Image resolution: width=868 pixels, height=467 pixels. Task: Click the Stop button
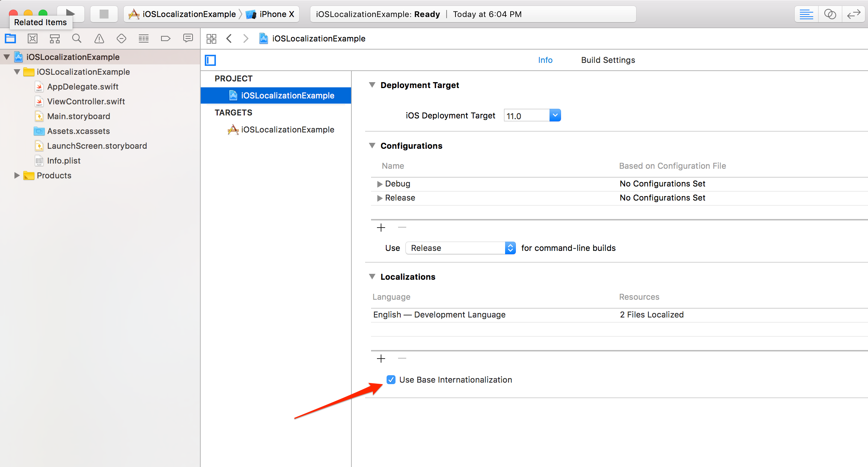point(104,14)
